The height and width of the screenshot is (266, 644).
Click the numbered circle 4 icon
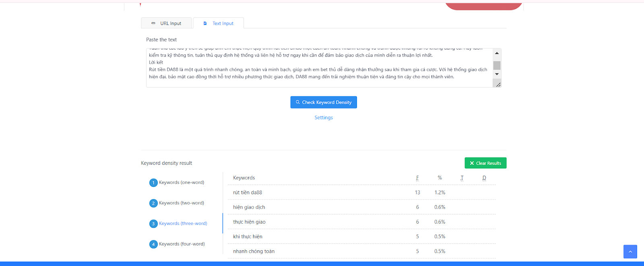153,244
